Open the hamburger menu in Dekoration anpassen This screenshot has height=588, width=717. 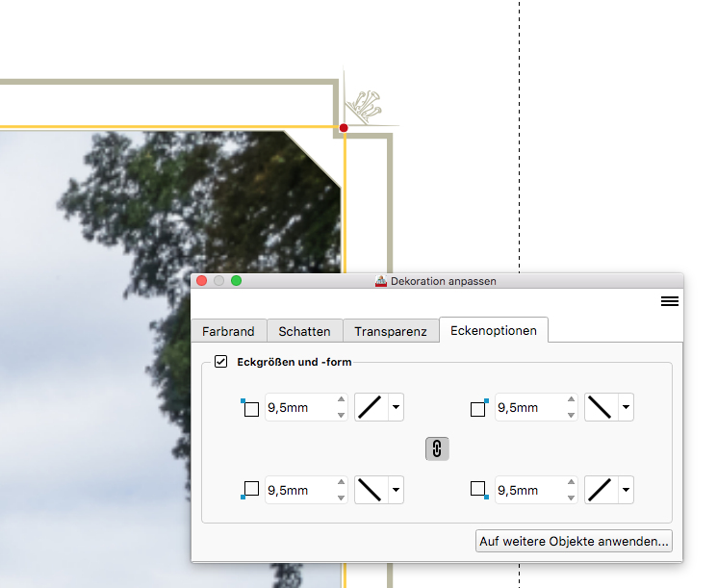coord(670,301)
